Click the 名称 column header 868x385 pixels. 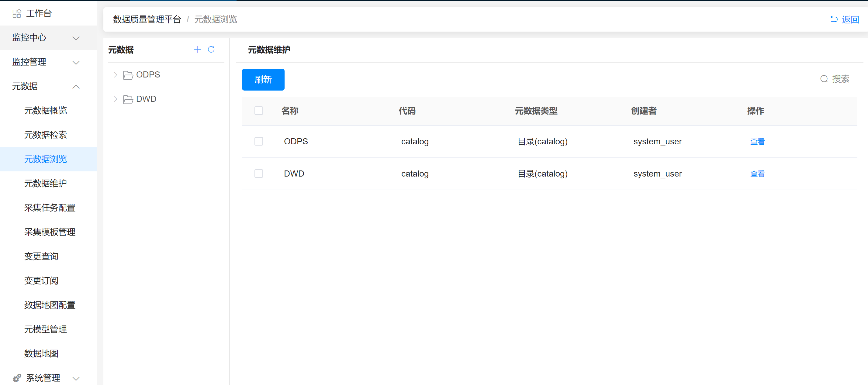click(290, 111)
